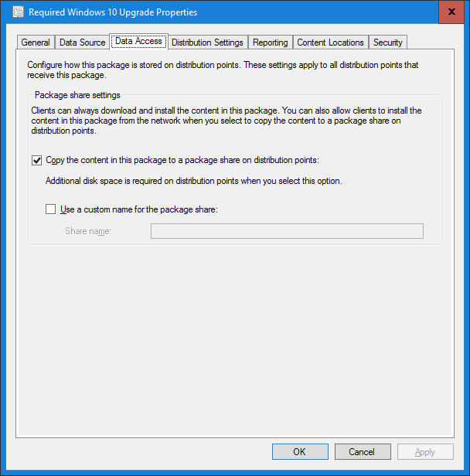470x476 pixels.
Task: Close the Required Windows 10 Upgrade Properties dialog
Action: click(451, 12)
